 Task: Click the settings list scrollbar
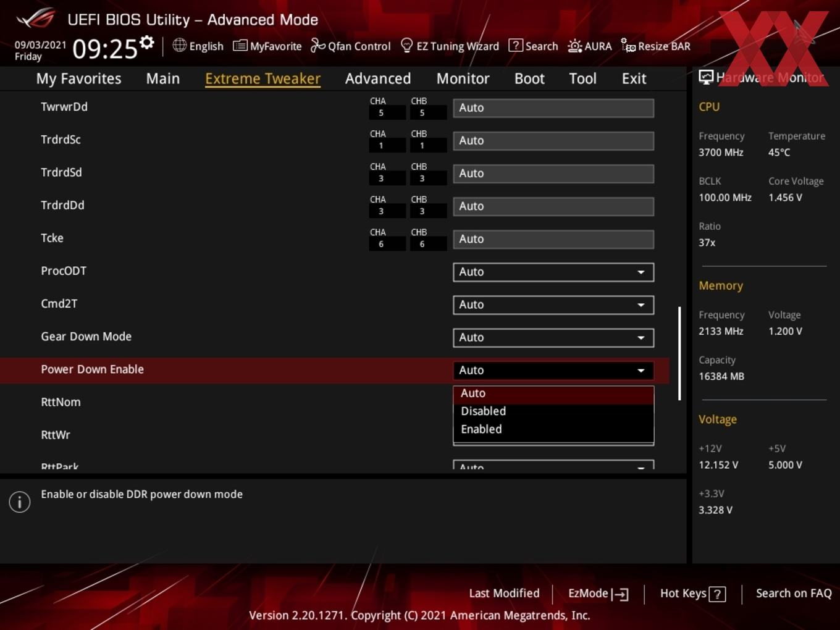[679, 353]
